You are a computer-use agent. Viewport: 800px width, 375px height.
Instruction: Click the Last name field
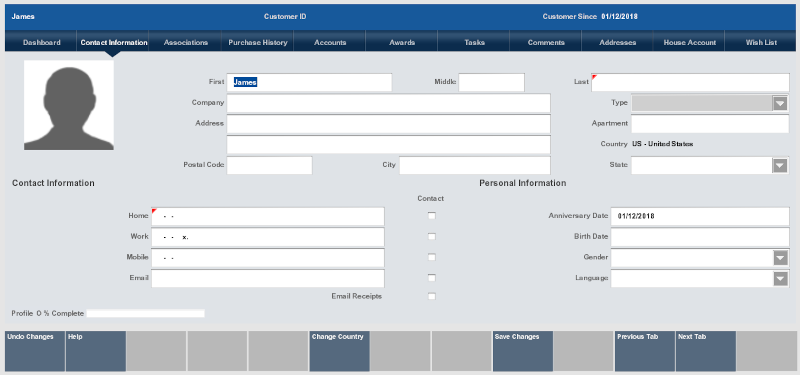pyautogui.click(x=690, y=82)
